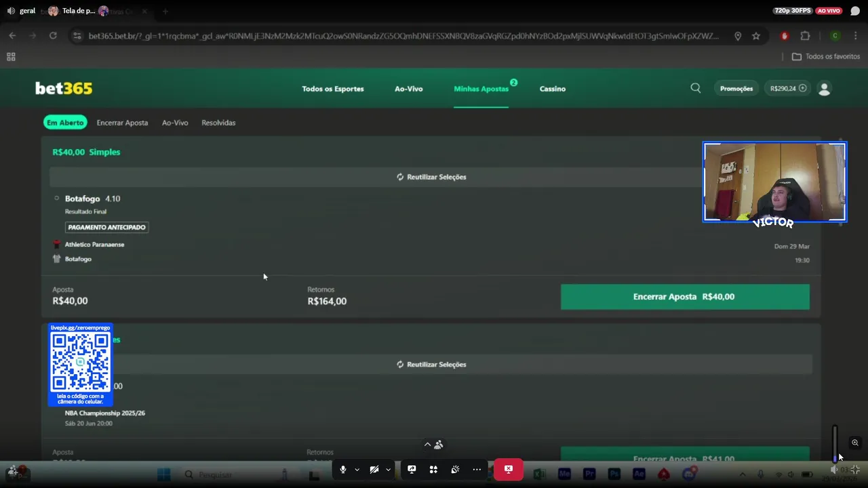Click Athletico Paranaense team name
This screenshot has width=868, height=488.
(94, 245)
